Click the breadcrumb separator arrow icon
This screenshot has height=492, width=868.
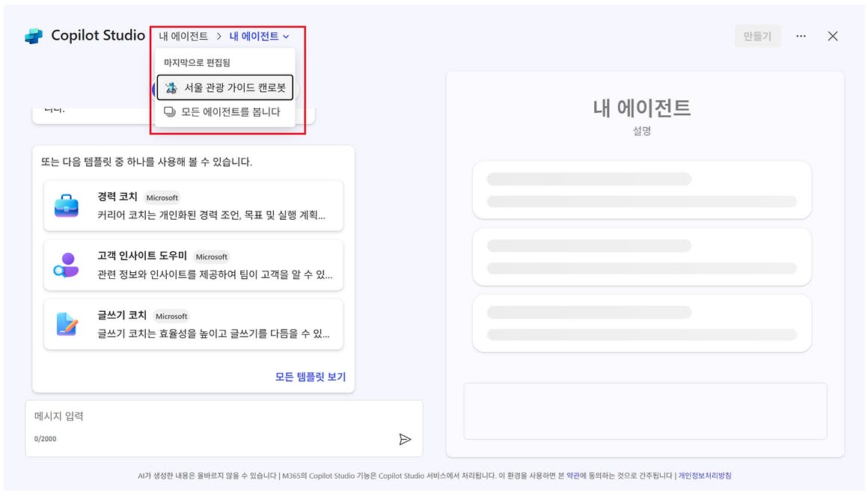[219, 37]
